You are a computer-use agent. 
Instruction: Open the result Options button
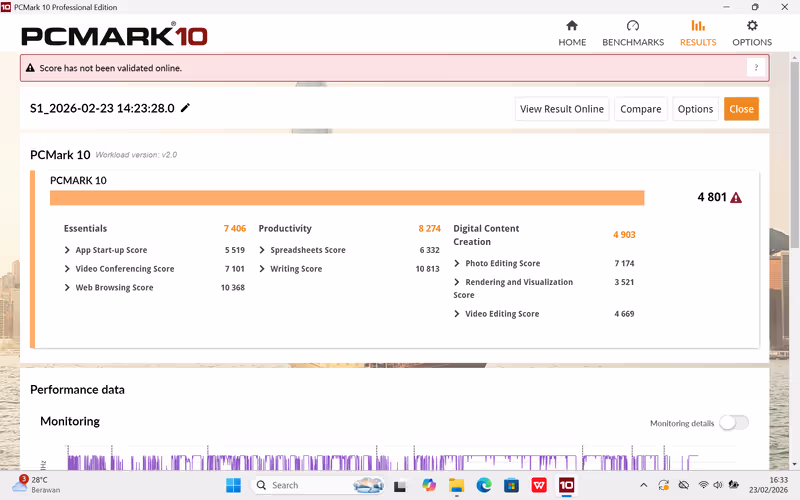tap(695, 109)
